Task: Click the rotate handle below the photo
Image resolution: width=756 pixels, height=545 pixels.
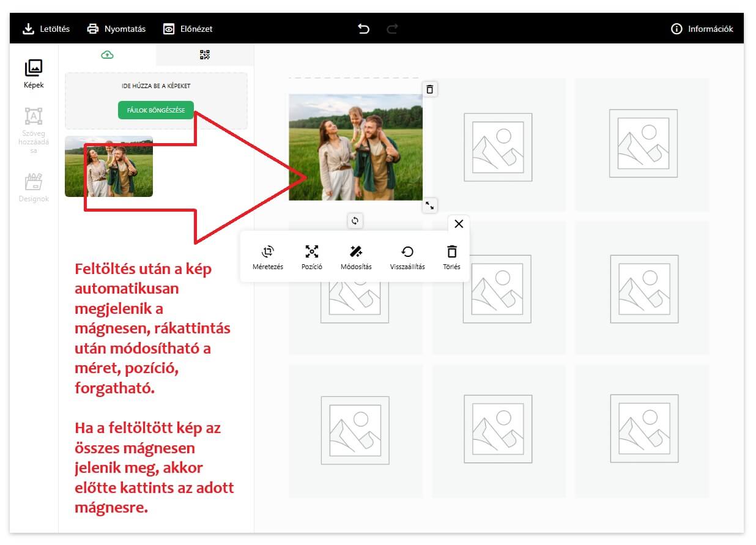Action: tap(355, 221)
